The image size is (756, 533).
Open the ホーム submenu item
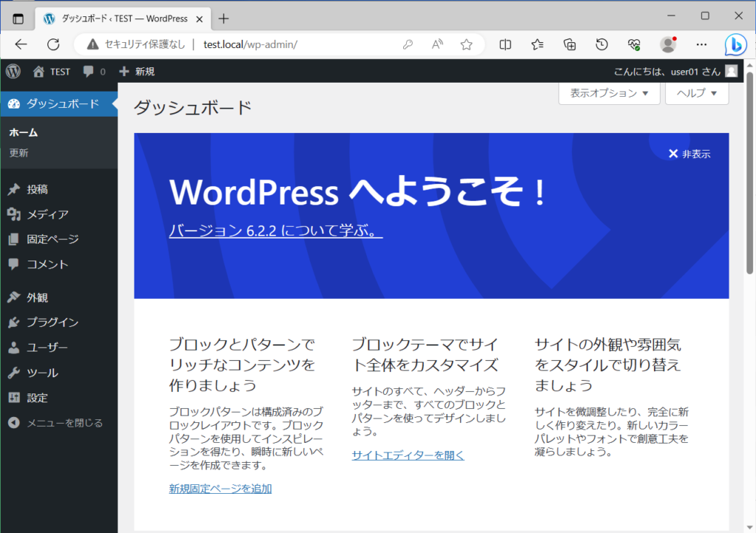(23, 133)
